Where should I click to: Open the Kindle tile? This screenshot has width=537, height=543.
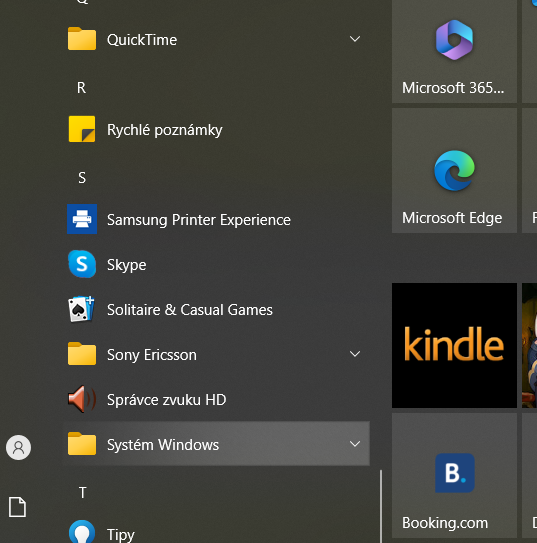(x=454, y=345)
